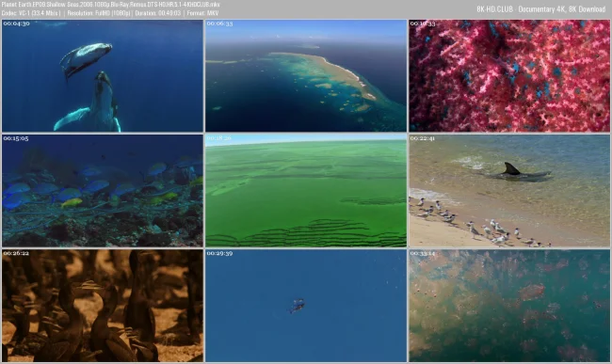Viewport: 612px width, 364px height.
Task: Open the humpback whales thumbnail
Action: (103, 75)
